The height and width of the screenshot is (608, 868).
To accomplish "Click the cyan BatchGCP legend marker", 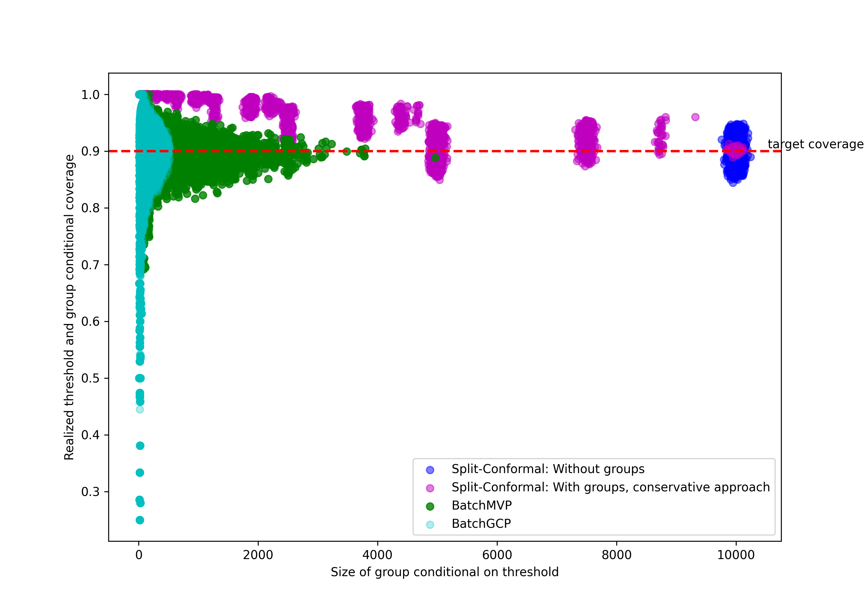I will coord(430,524).
